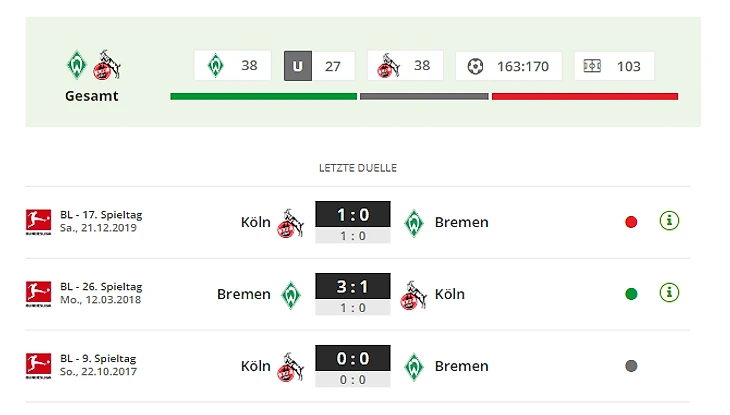Click the grey result dot for 22.10.2017
The width and height of the screenshot is (730, 415).
(x=631, y=366)
